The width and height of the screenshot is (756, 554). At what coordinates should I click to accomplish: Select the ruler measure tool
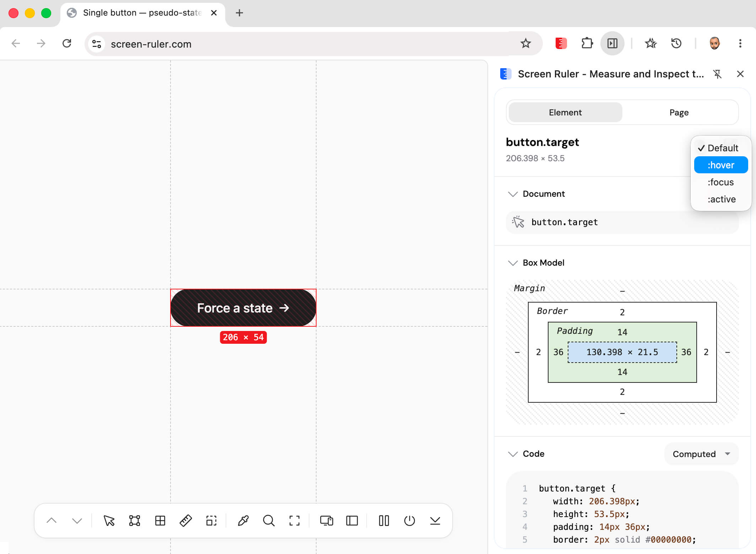pyautogui.click(x=186, y=521)
